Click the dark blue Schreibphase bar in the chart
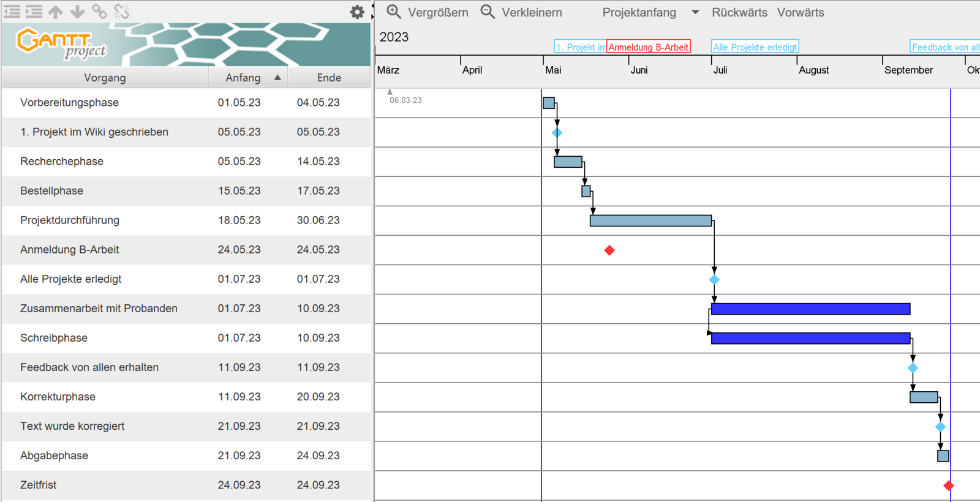This screenshot has width=980, height=502. pyautogui.click(x=810, y=339)
